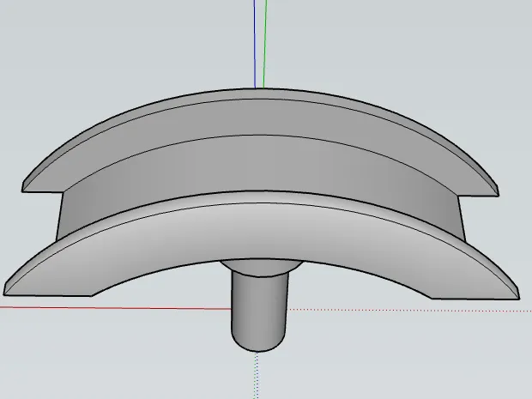Screen dimensions: 532x399
Task: Click the blue vertical axis line
Action: point(255,44)
